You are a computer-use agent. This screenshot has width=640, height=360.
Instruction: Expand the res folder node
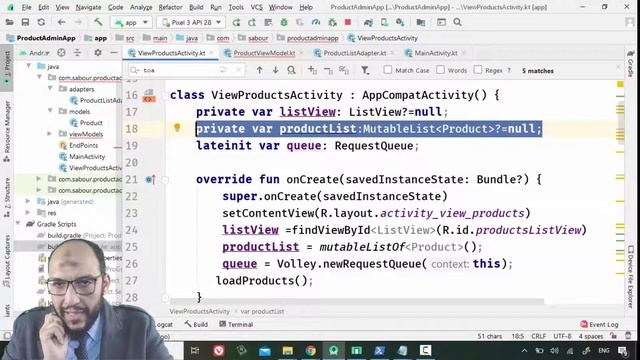coord(28,212)
